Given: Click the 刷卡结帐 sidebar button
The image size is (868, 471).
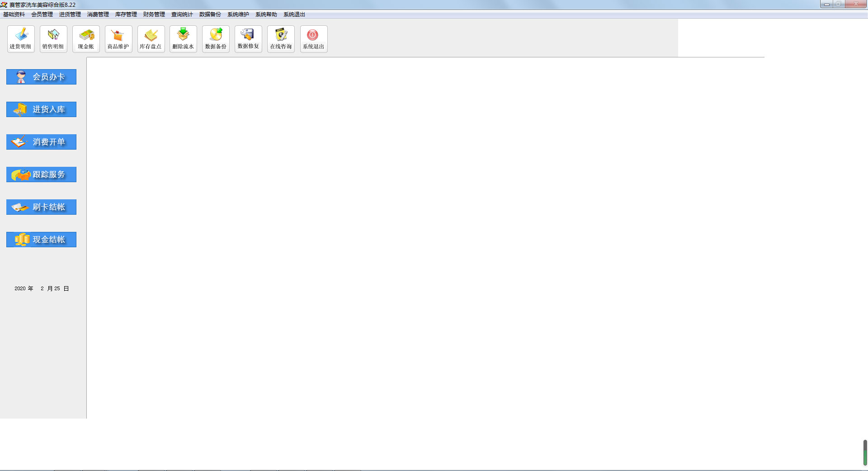Looking at the screenshot, I should tap(41, 207).
